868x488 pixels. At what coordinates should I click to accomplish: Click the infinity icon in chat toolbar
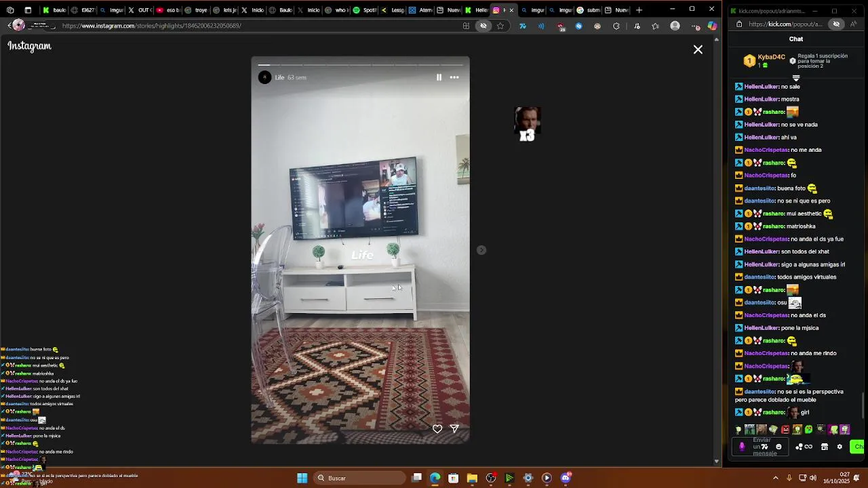coord(808,447)
